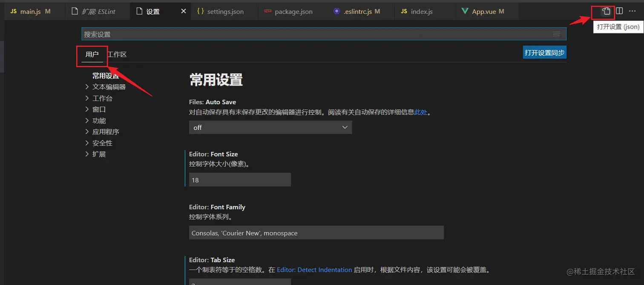Open the Files: Auto Save dropdown
The height and width of the screenshot is (285, 644).
click(270, 127)
